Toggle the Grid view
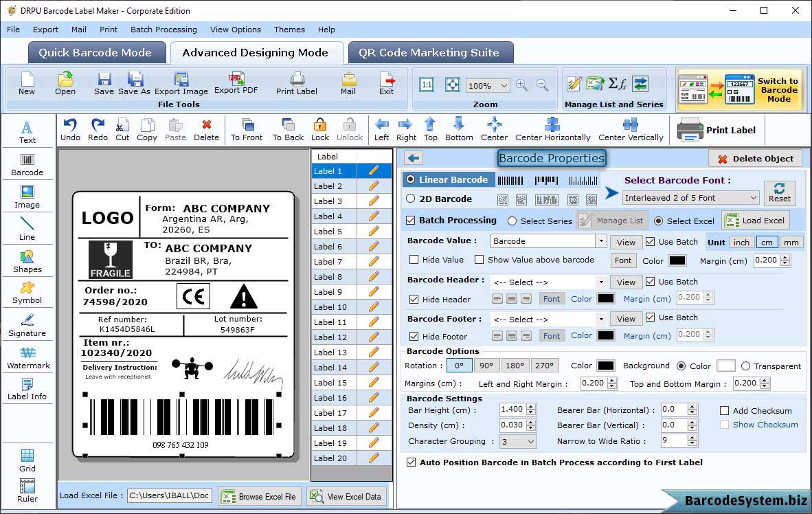This screenshot has width=812, height=514. 27,460
